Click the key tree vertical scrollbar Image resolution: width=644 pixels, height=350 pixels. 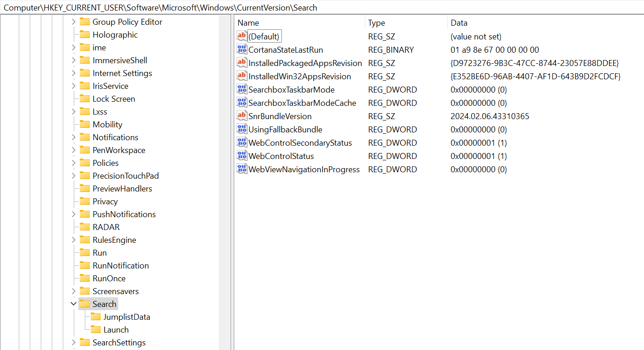click(225, 182)
